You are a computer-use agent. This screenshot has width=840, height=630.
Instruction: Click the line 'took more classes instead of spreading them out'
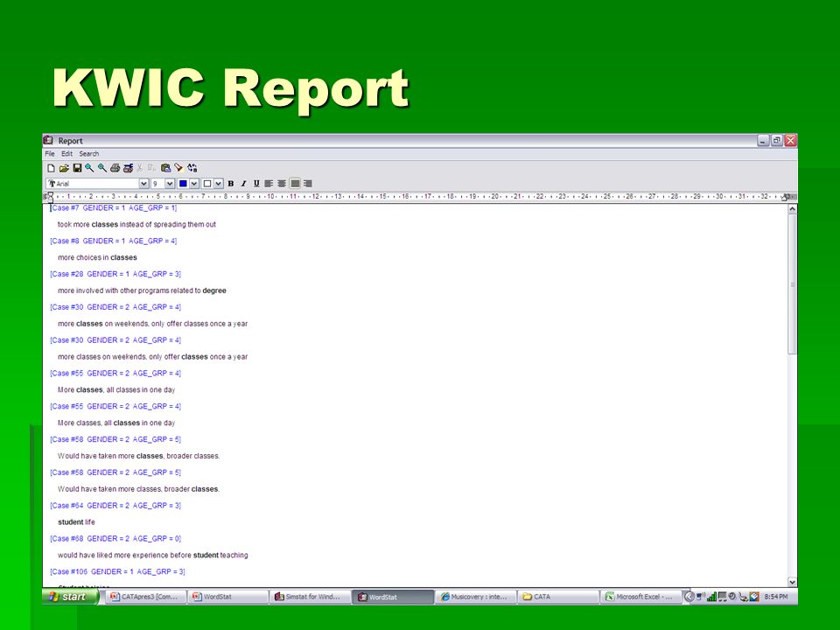coord(136,225)
